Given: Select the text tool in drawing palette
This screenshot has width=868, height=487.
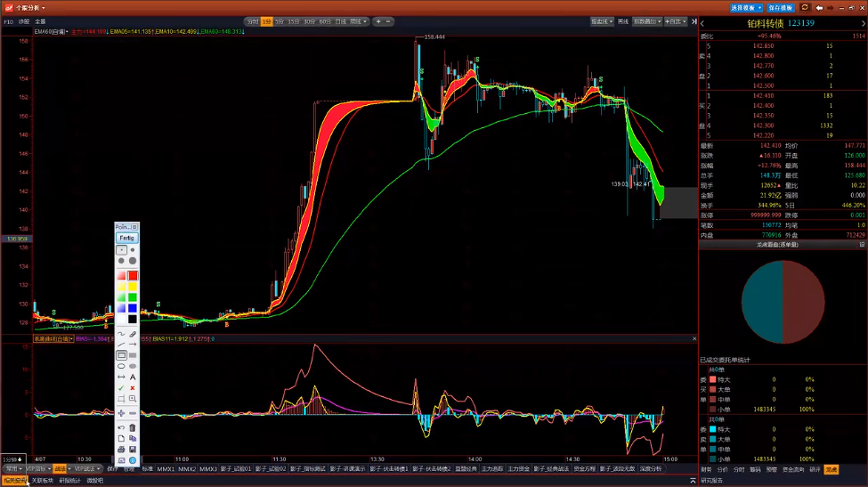Looking at the screenshot, I should (x=133, y=377).
